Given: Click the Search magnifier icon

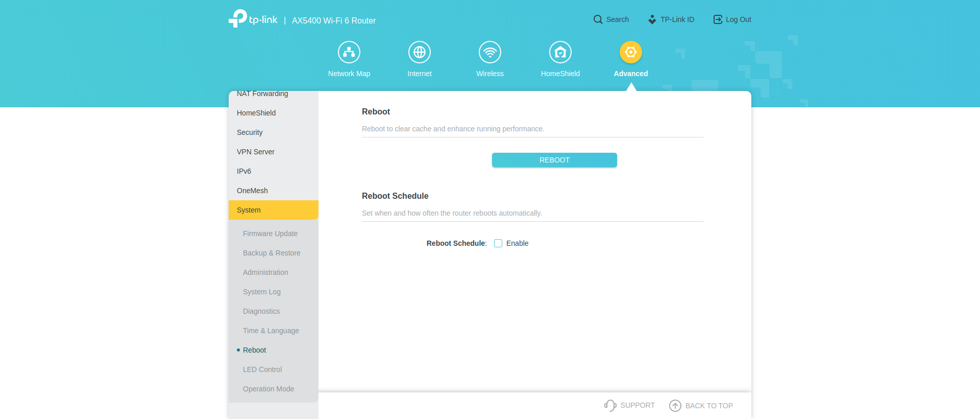Looking at the screenshot, I should [x=598, y=19].
